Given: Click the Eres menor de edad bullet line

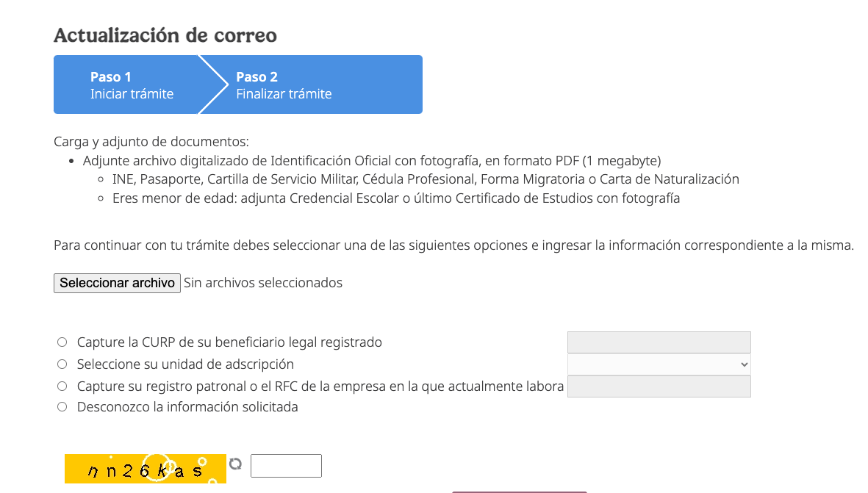Looking at the screenshot, I should 396,198.
